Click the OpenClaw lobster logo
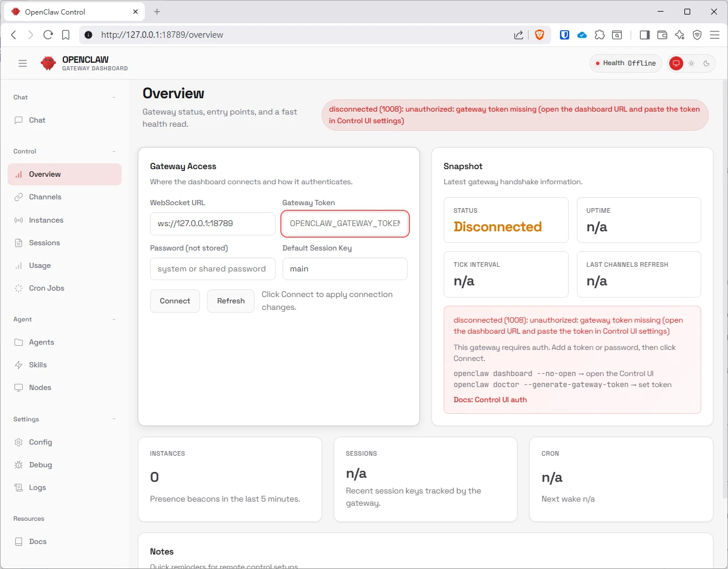 [48, 63]
